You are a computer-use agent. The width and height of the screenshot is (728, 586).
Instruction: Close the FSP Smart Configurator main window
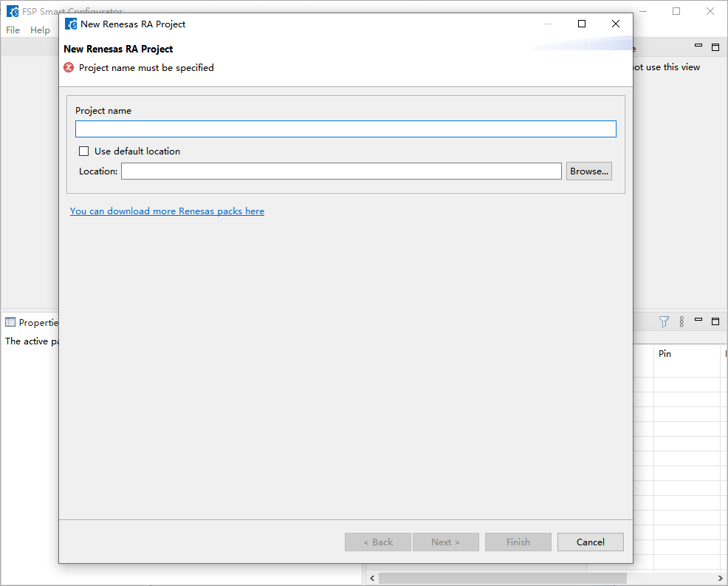point(710,11)
